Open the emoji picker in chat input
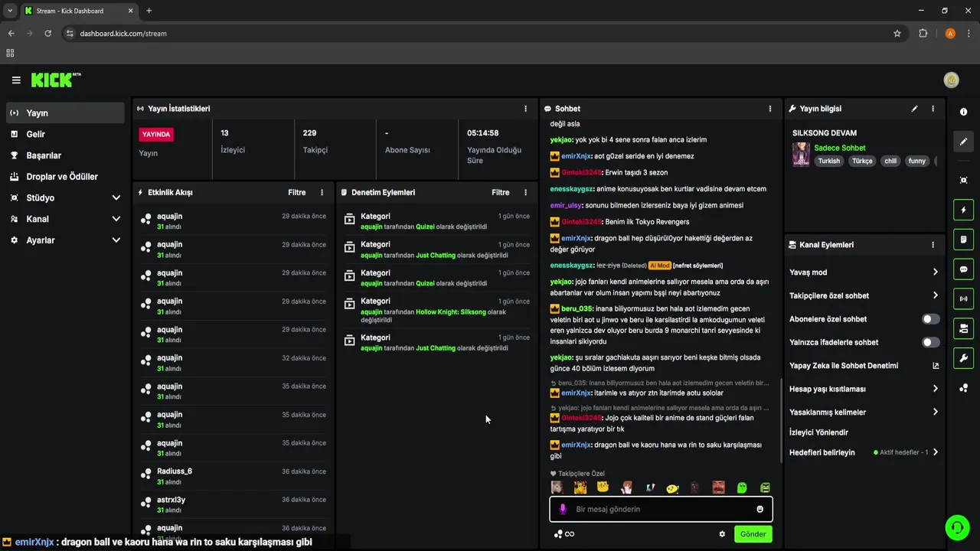 point(760,510)
